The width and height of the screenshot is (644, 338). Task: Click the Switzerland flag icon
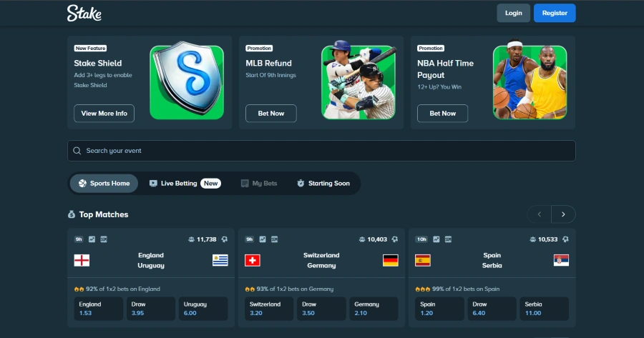coord(252,260)
